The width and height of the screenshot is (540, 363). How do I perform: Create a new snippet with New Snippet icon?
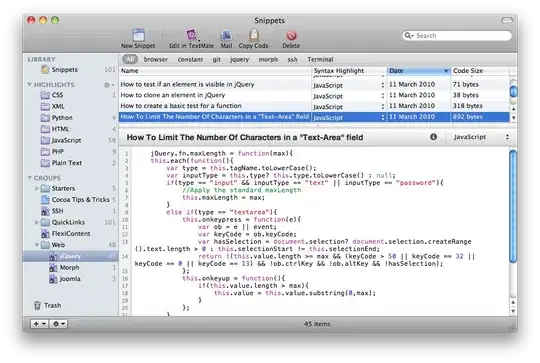[x=138, y=35]
